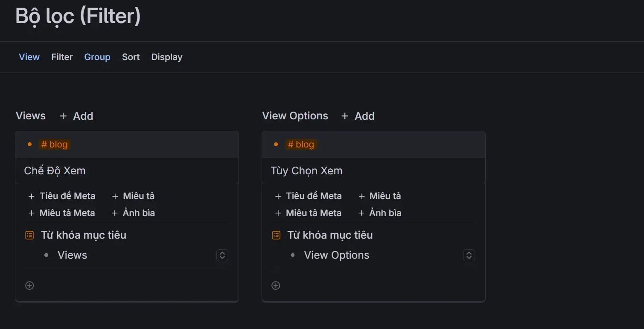Click circled plus icon in Tùy Chọn Xem card

[276, 286]
